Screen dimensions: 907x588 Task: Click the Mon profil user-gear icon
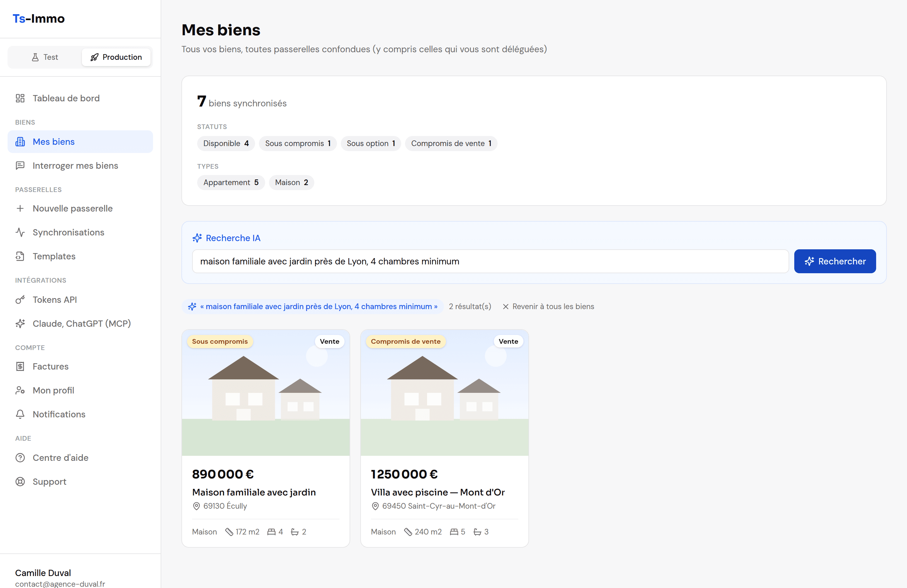[20, 390]
